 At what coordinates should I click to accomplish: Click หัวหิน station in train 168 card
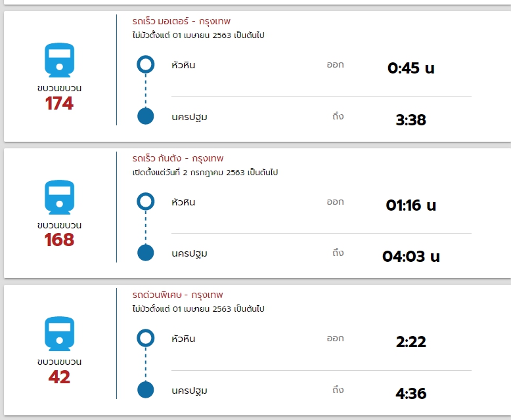pos(183,202)
